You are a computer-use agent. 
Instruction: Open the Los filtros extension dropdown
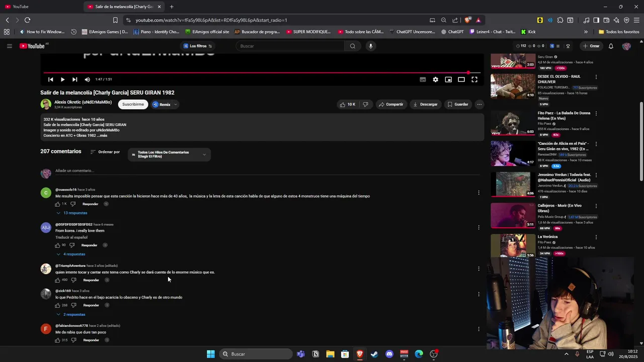pos(198,46)
